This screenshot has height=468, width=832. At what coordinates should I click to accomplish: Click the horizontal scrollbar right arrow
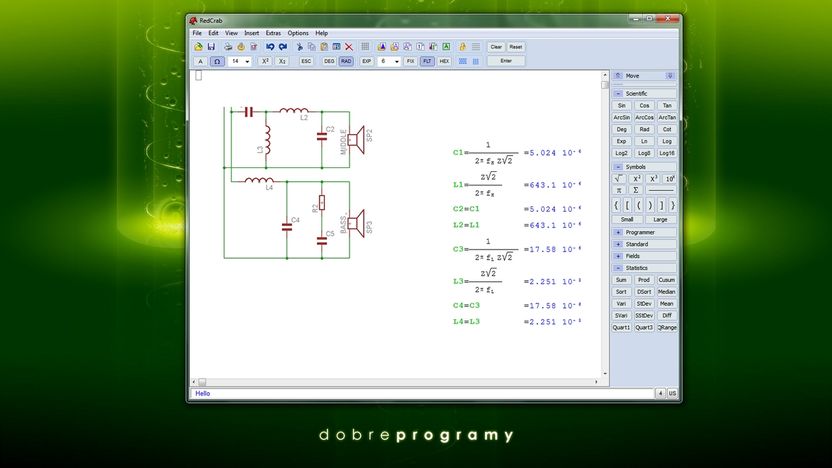click(x=596, y=382)
